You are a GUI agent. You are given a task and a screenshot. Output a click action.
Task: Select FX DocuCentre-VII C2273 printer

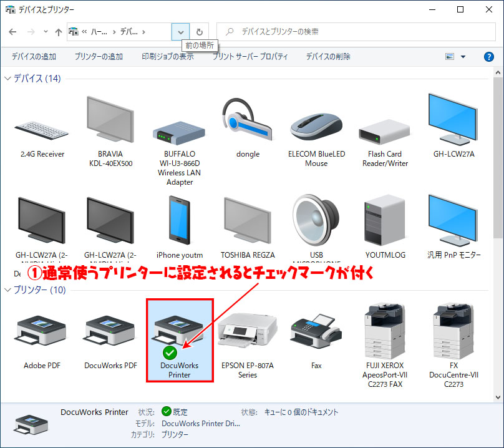pos(453,346)
